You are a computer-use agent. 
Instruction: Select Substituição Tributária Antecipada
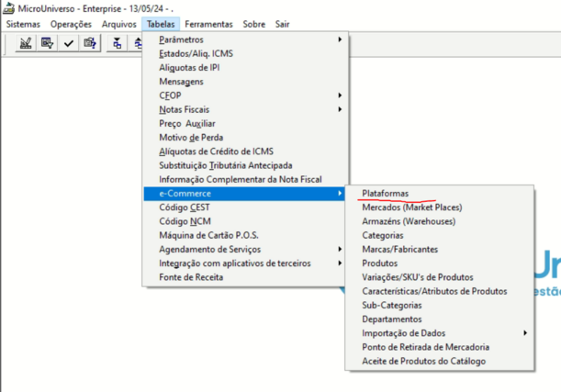[x=245, y=165]
